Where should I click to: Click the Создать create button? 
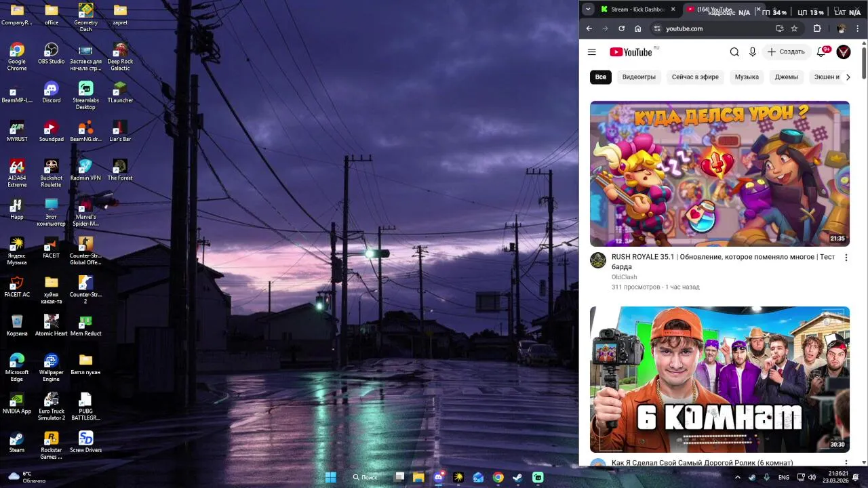point(786,52)
